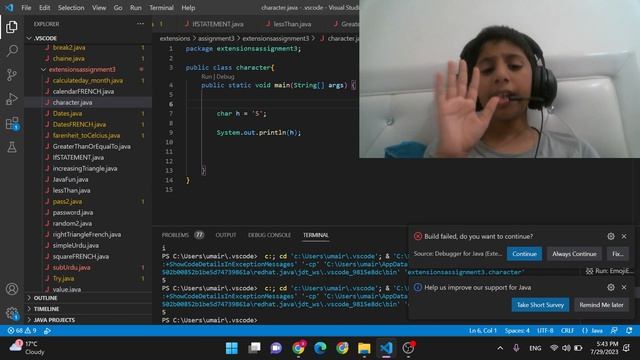Screen dimensions: 640x360
Task: Click the notifications bell in status bar
Action: (629, 331)
